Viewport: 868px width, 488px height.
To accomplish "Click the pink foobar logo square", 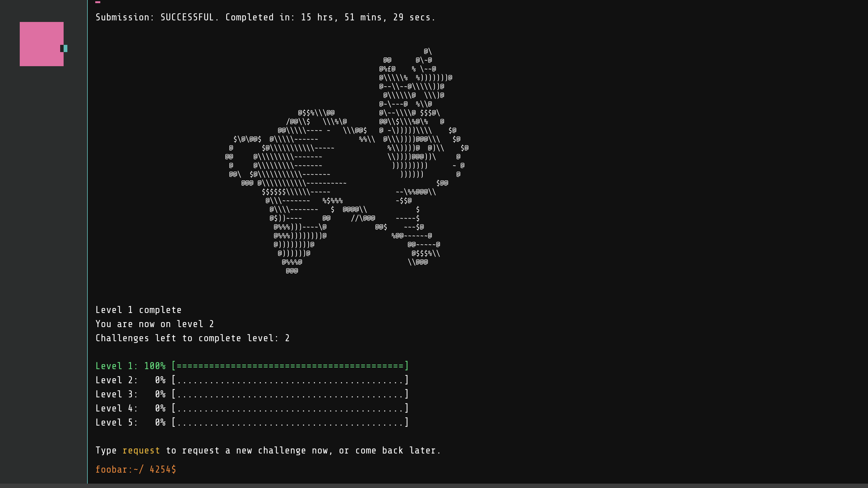I will (x=41, y=44).
